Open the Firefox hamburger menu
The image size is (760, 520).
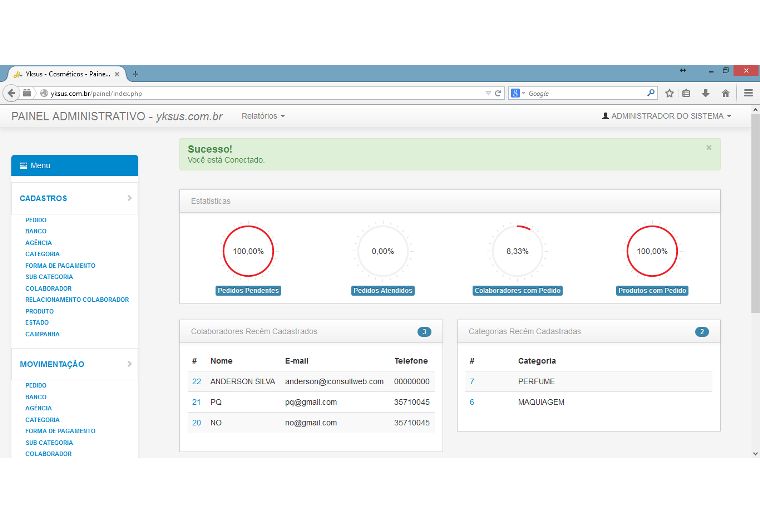pyautogui.click(x=747, y=93)
